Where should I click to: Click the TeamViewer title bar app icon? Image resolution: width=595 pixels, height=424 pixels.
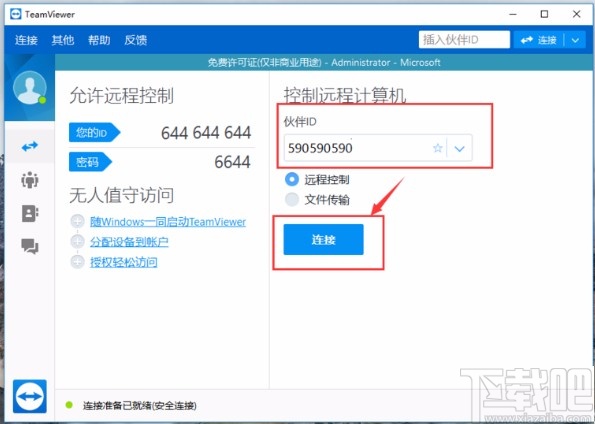16,14
